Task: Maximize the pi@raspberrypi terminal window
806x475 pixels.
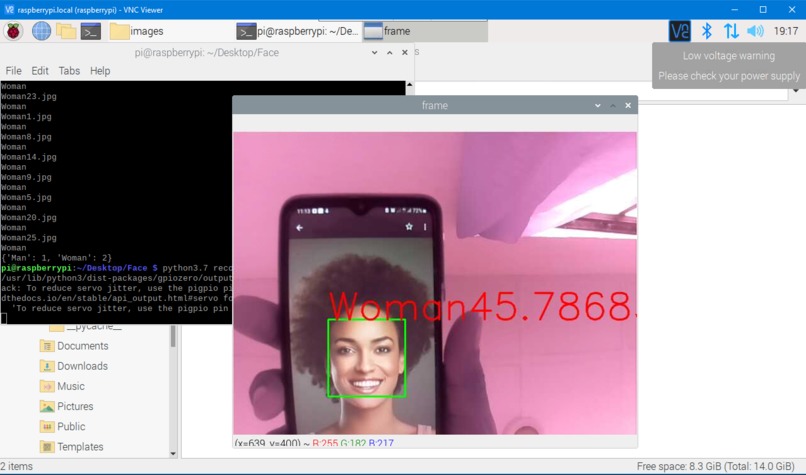Action: point(390,52)
